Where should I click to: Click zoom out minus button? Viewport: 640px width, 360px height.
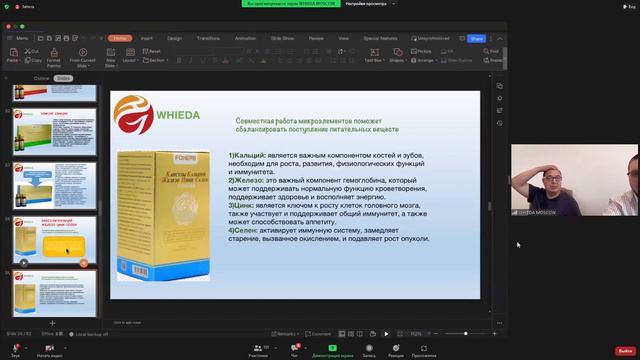click(x=436, y=334)
